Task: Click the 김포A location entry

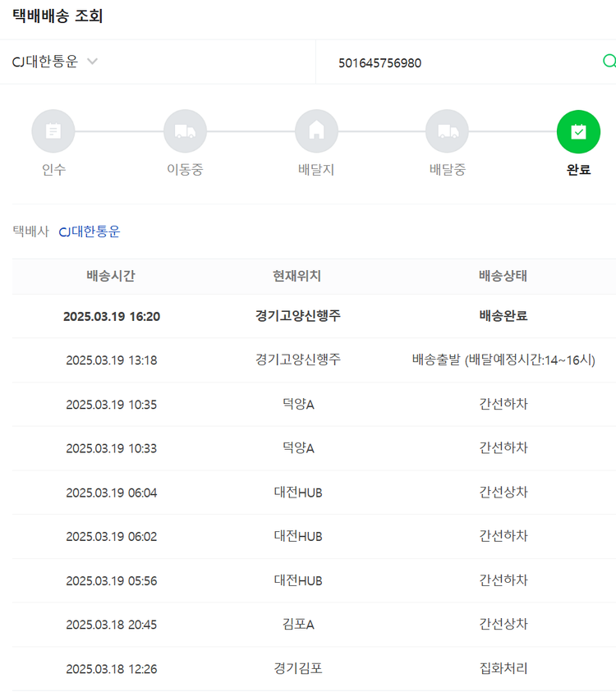Action: point(297,625)
